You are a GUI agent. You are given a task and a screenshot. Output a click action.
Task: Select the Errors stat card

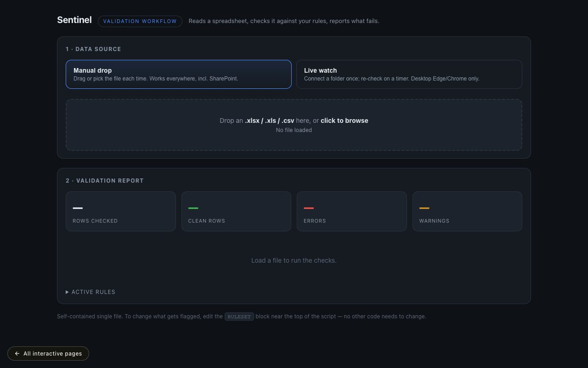(352, 211)
